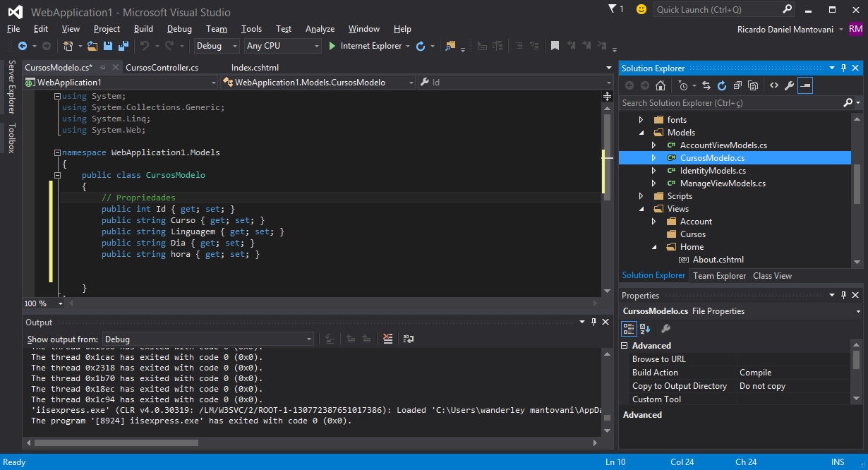868x470 pixels.
Task: Click the View Code angle brackets icon
Action: 774,85
